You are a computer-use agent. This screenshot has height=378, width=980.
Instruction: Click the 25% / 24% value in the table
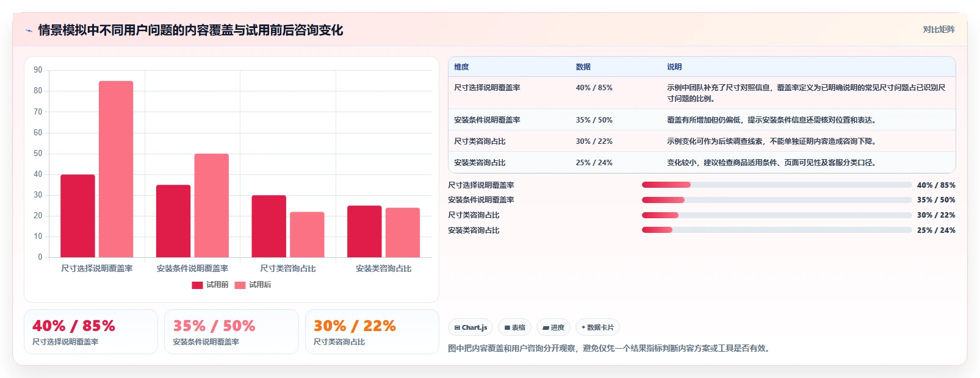click(594, 163)
